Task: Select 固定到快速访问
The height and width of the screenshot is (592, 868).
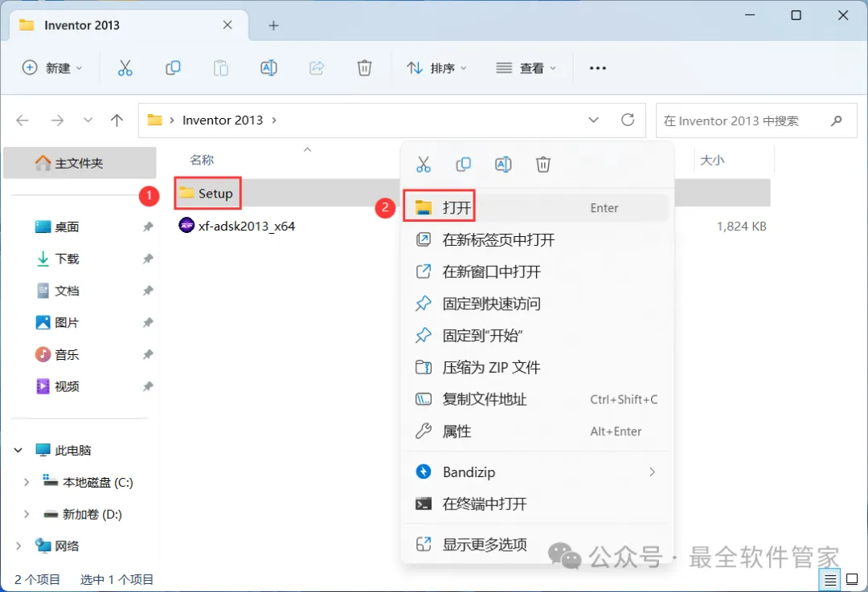Action: tap(536, 304)
